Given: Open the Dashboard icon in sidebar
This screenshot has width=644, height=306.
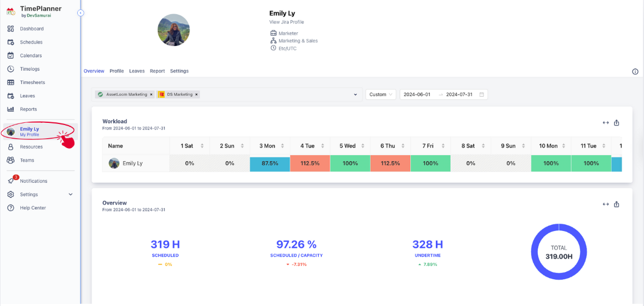Looking at the screenshot, I should pyautogui.click(x=10, y=29).
